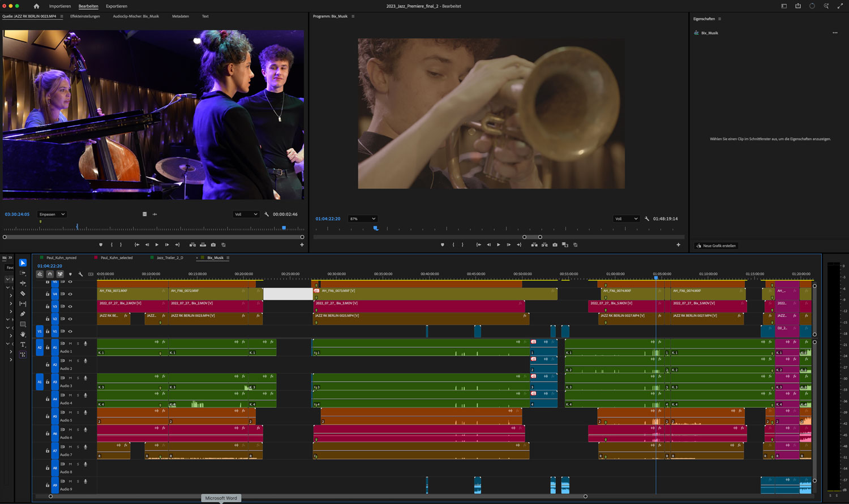This screenshot has height=504, width=849.
Task: Toggle Snap in timeline
Action: 50,274
